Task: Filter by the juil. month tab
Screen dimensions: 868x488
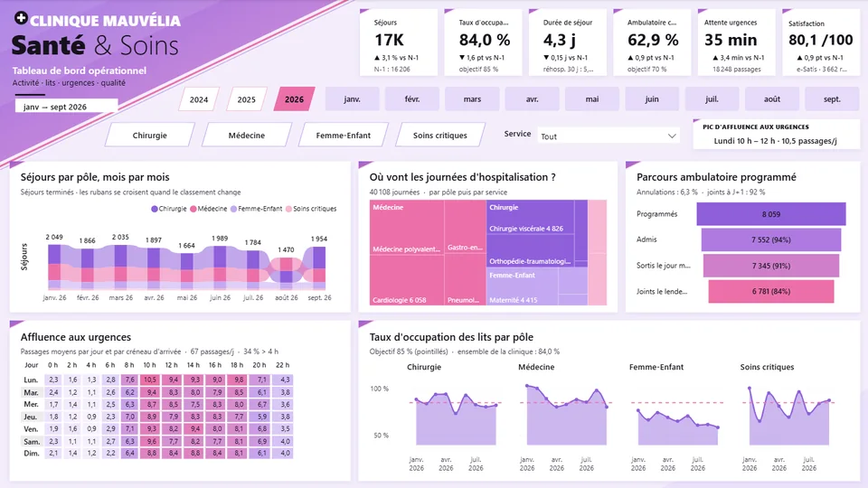Action: click(x=712, y=99)
